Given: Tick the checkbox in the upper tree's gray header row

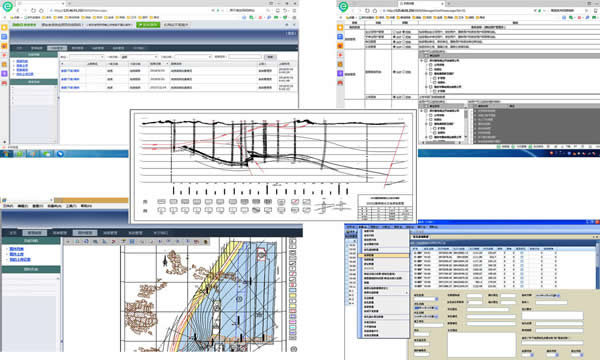Looking at the screenshot, I should (427, 56).
